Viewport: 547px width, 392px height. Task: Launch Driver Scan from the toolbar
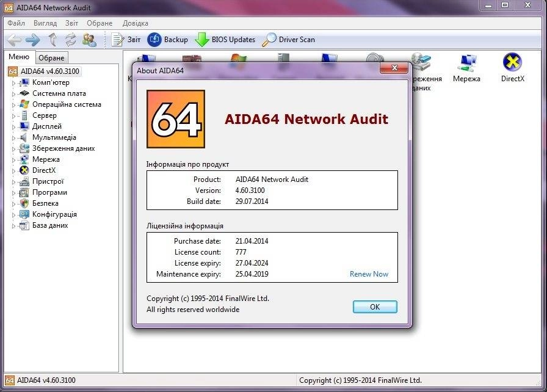[288, 40]
